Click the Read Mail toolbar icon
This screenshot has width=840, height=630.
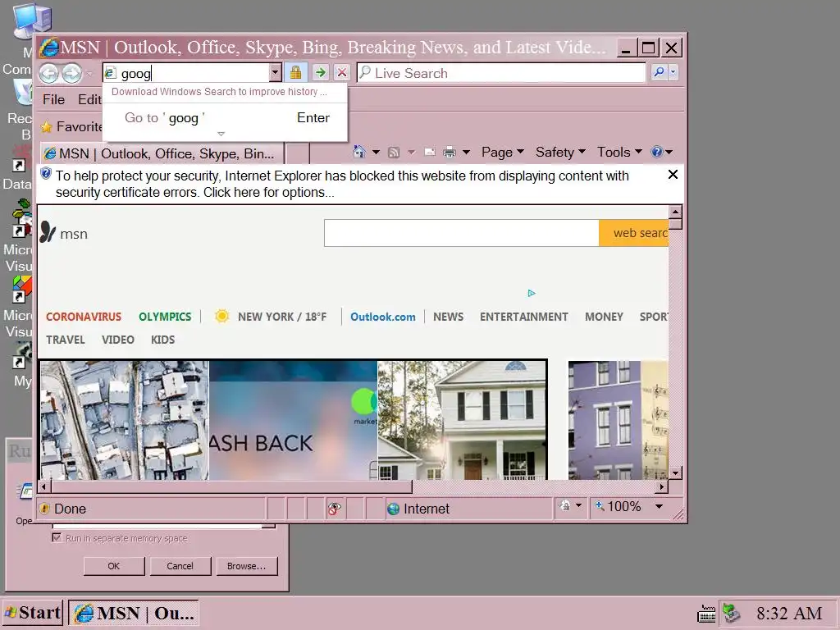430,152
